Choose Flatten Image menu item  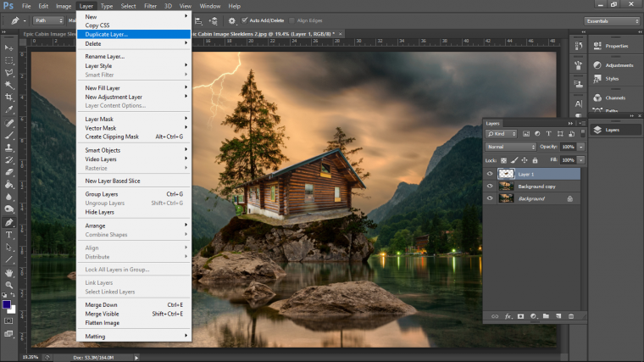(x=134, y=323)
